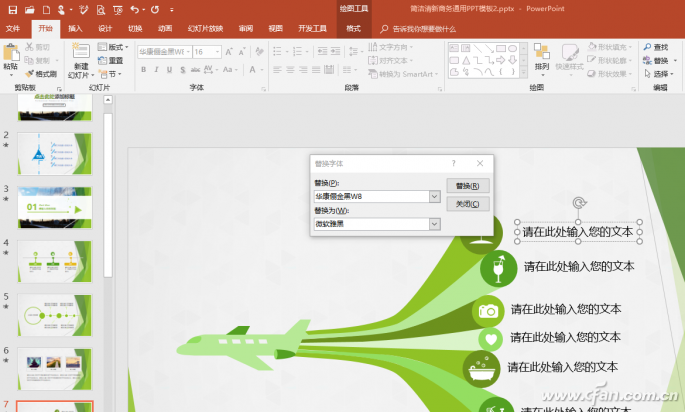Click the rotate handle above selected text box
Screen dimensions: 685x412
[579, 203]
